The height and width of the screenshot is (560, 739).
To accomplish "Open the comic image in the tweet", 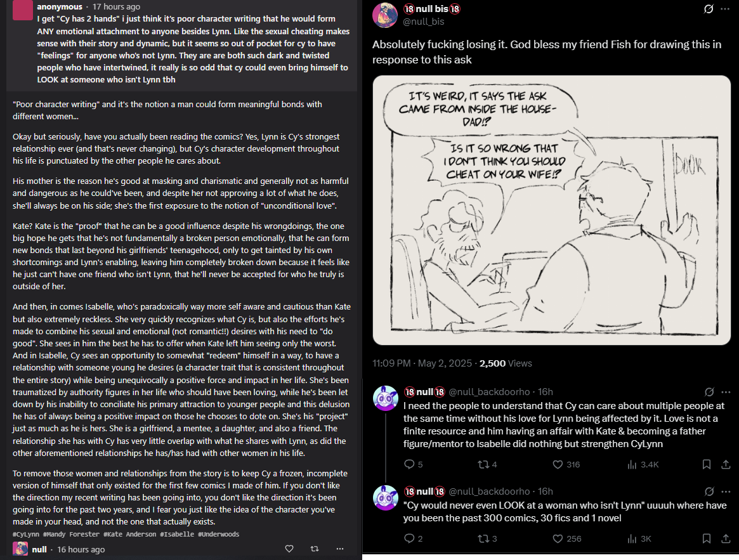I will tap(551, 210).
